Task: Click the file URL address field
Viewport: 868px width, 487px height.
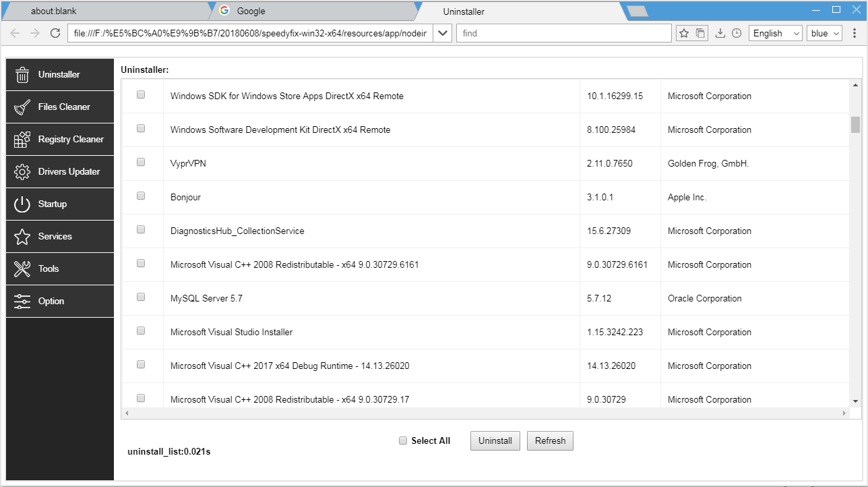Action: coord(249,33)
